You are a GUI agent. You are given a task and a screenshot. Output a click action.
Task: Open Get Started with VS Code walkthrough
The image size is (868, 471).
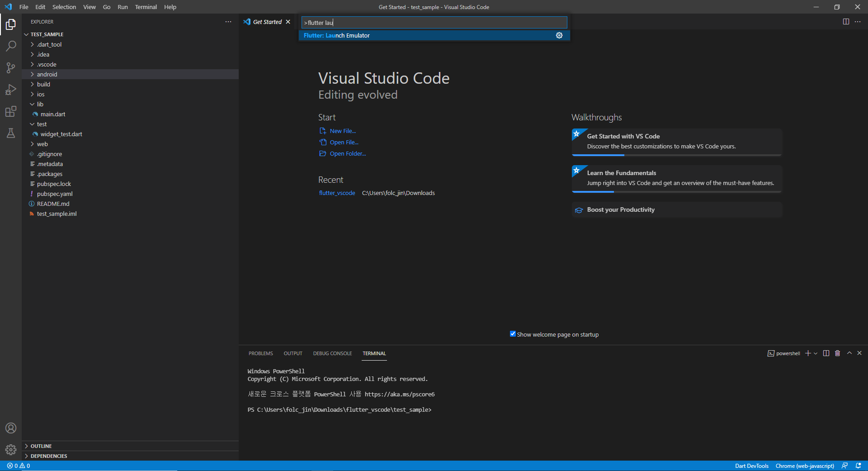(677, 142)
